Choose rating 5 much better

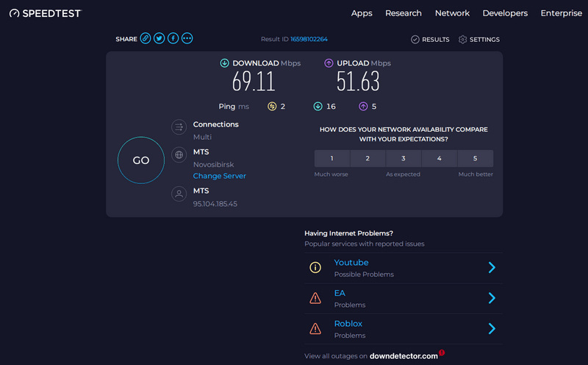click(475, 158)
